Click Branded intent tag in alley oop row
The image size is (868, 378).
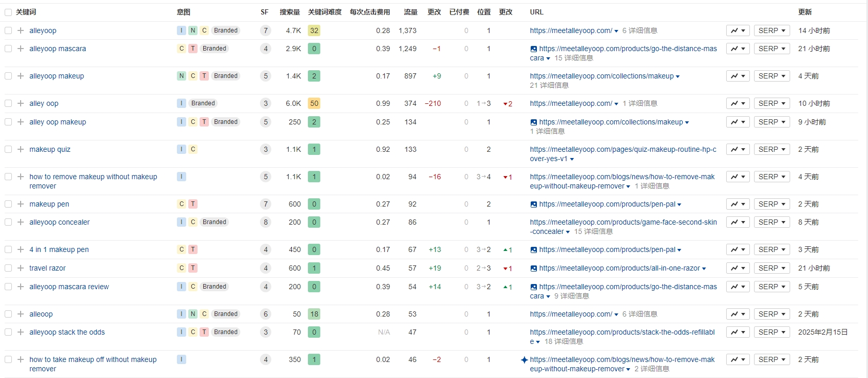tap(203, 103)
